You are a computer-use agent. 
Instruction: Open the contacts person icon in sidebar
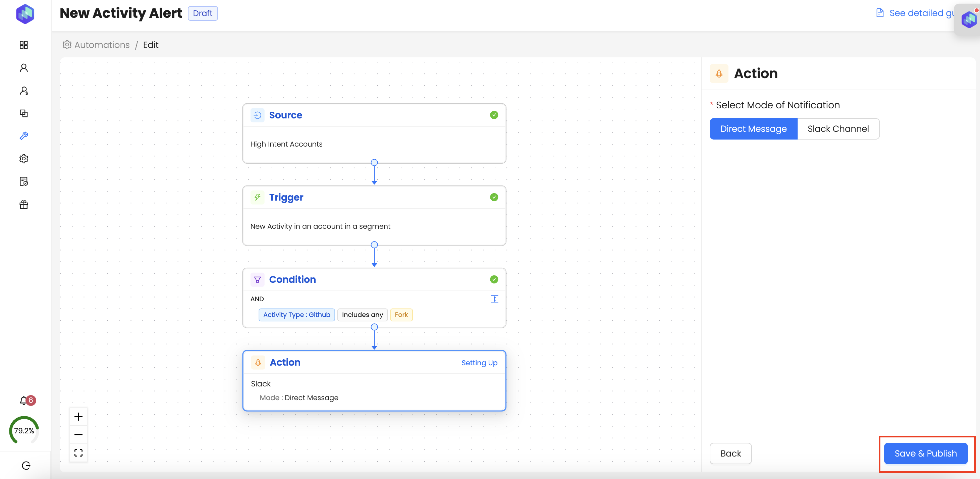click(x=23, y=68)
